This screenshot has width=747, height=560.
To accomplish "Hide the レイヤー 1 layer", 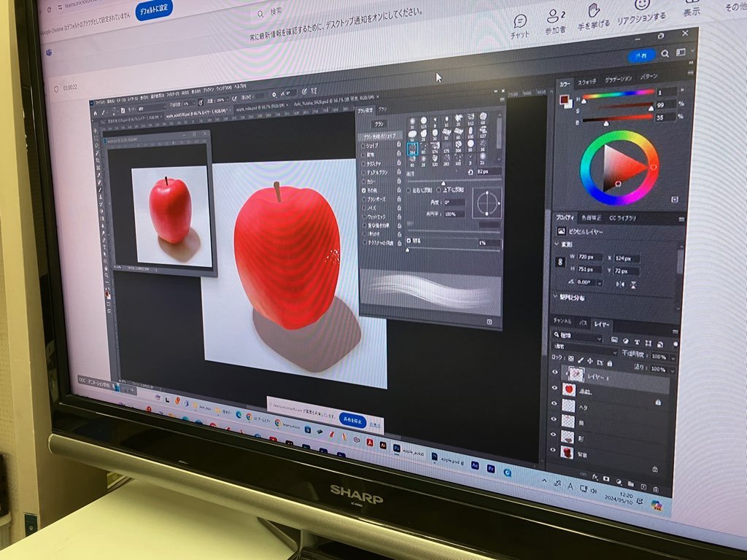I will [x=554, y=373].
